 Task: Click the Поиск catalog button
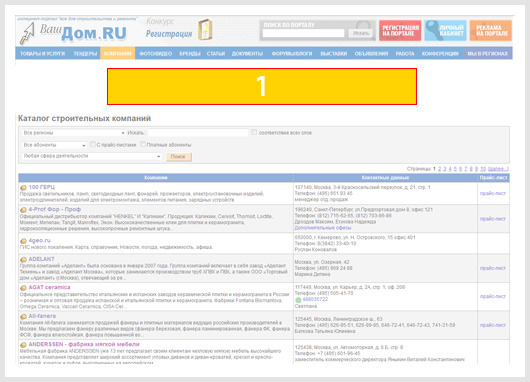tap(178, 157)
